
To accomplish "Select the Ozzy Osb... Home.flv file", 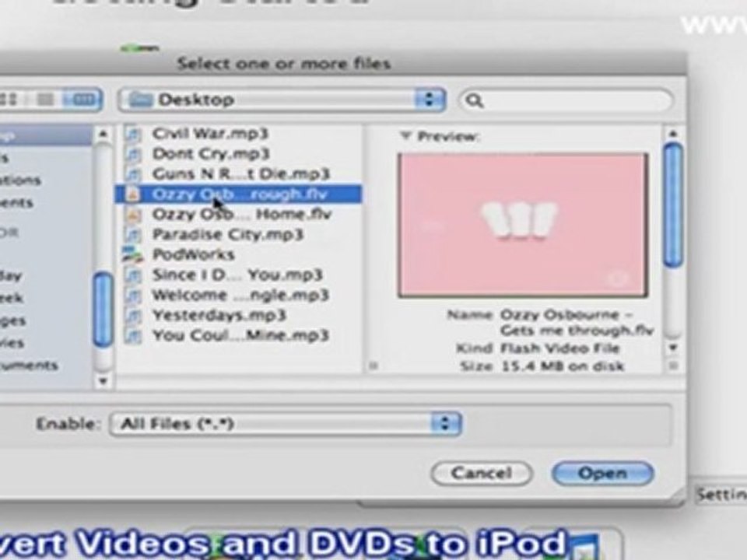I will 241,215.
